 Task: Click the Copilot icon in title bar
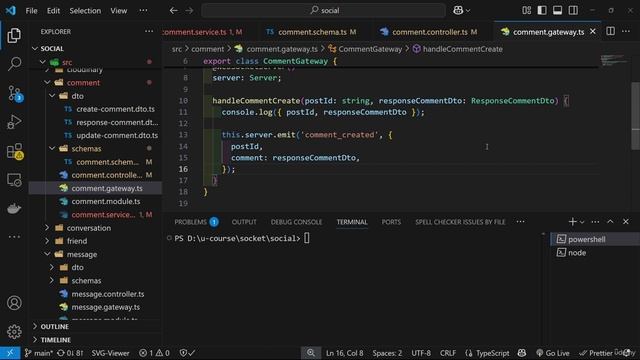tap(458, 11)
